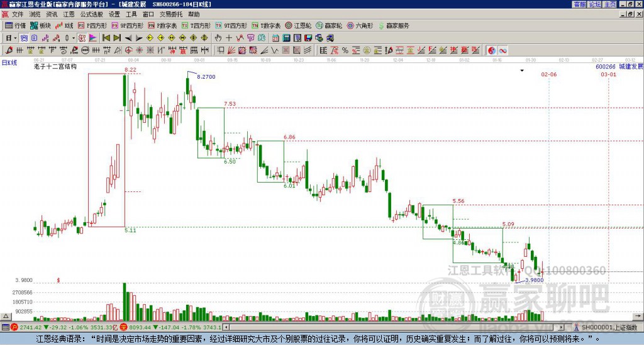The height and width of the screenshot is (345, 644).
Task: Click the 老子十二宫结构 chart title
Action: click(55, 67)
